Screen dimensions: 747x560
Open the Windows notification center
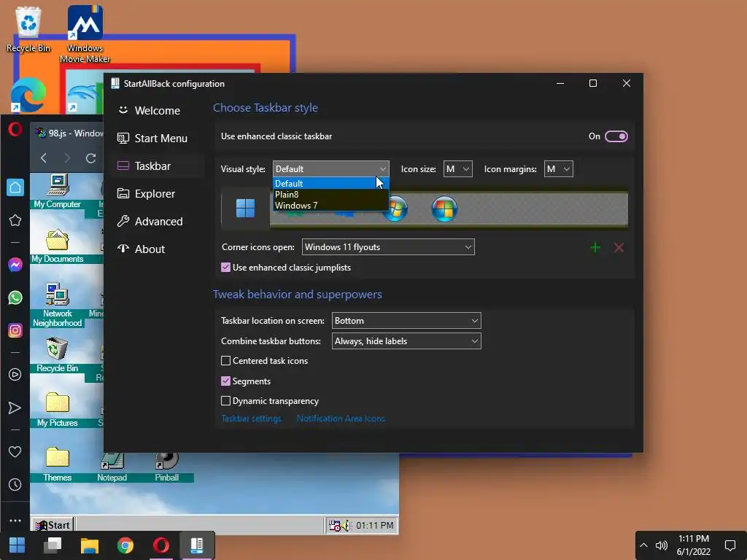pyautogui.click(x=729, y=545)
